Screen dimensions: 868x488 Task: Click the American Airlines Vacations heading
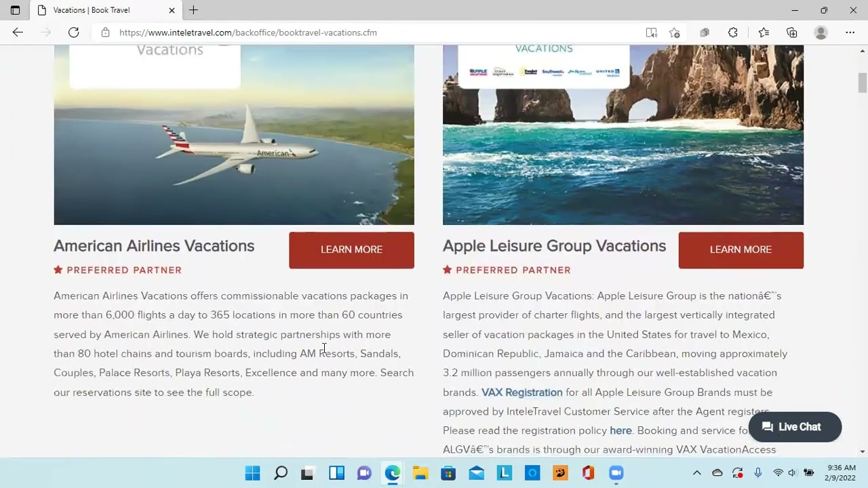pyautogui.click(x=154, y=246)
